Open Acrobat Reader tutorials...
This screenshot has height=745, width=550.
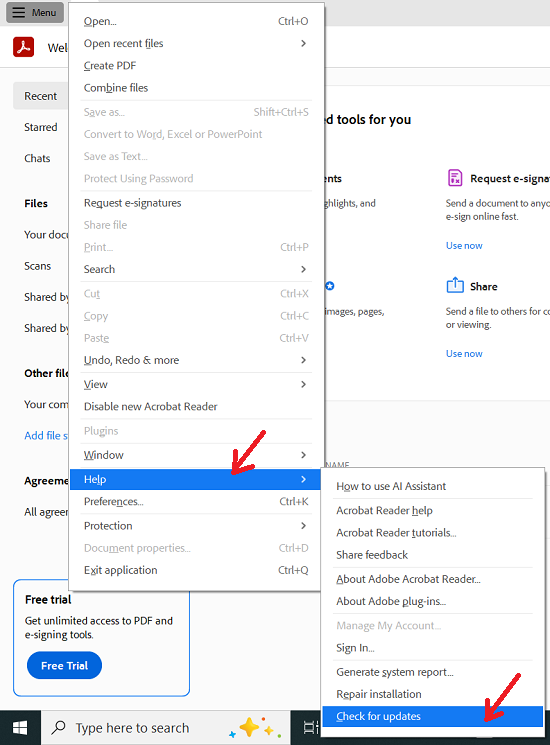point(432,533)
